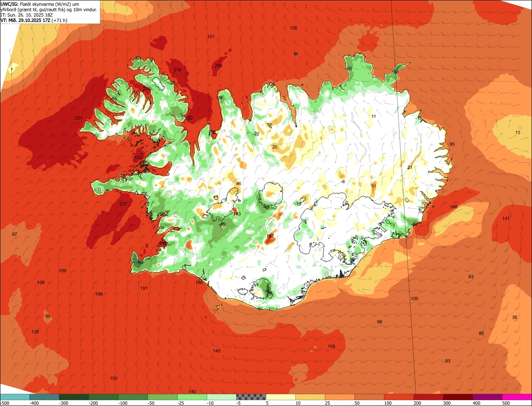The height and width of the screenshot is (406, 532).
Task: Click the map value 222
Action: coord(189,118)
